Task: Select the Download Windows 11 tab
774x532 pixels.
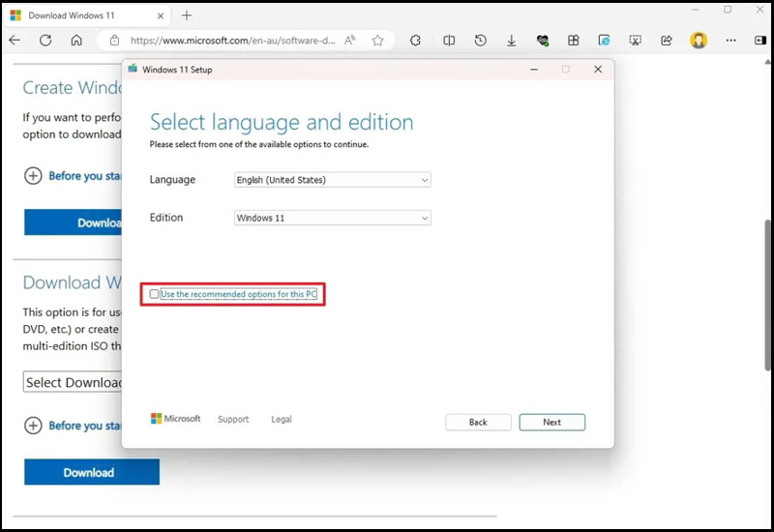Action: [87, 15]
